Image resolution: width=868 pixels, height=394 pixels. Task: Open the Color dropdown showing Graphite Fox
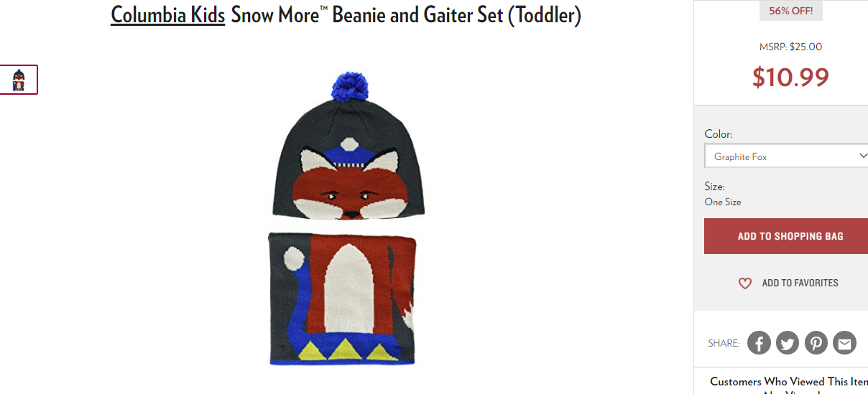pos(786,156)
